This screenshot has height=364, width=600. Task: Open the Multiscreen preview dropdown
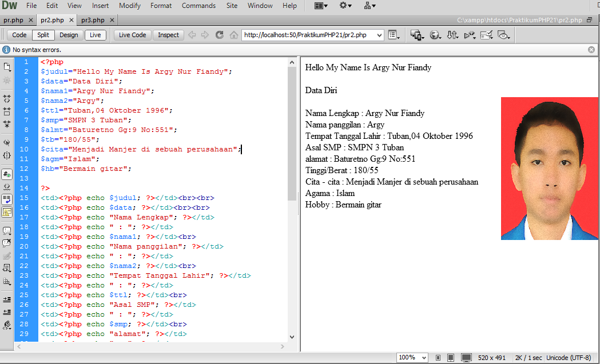click(417, 35)
